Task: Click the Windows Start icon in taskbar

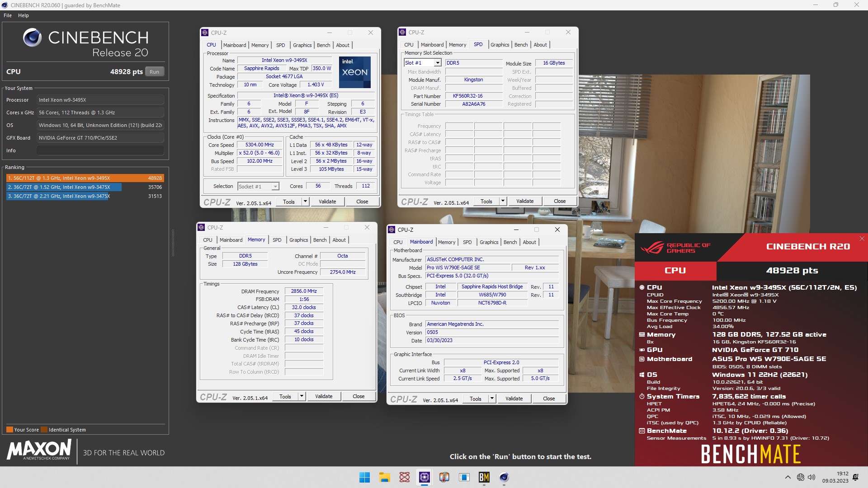Action: point(364,477)
